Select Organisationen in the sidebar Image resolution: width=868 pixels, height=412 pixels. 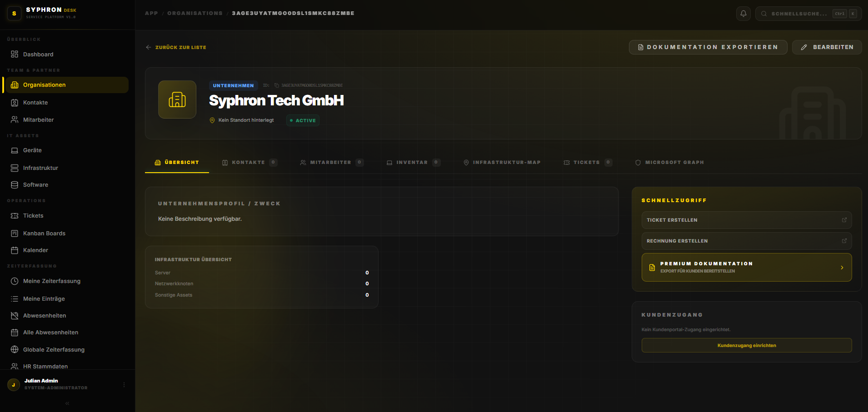[67, 85]
